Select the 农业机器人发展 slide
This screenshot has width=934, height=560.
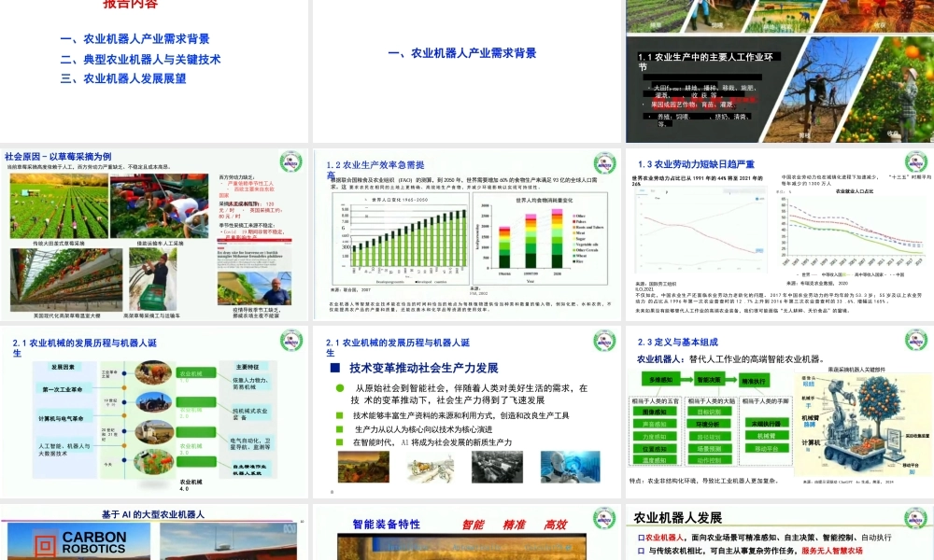[780, 532]
